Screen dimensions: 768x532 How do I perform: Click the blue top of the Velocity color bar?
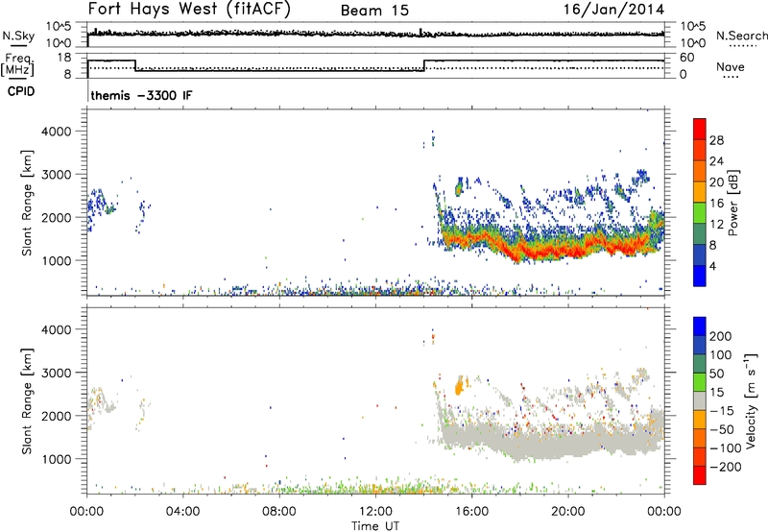click(x=700, y=326)
